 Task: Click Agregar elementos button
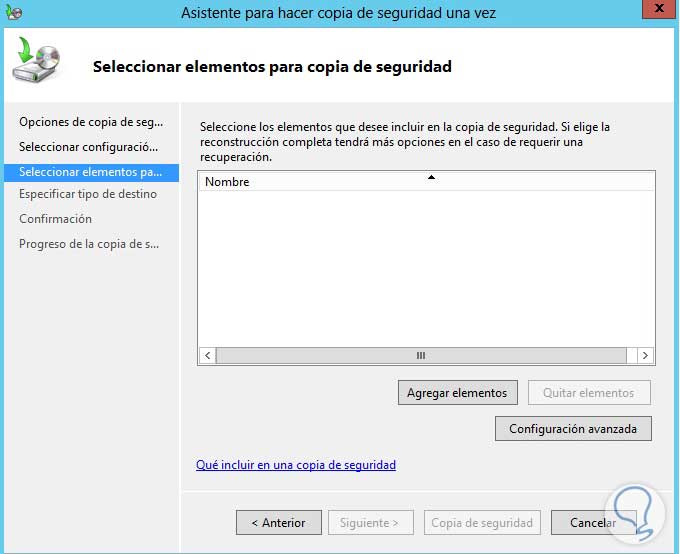click(x=458, y=393)
